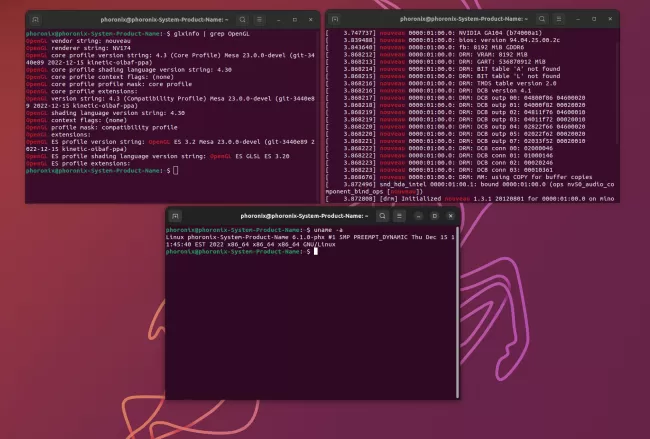Minimize the glxinfo terminal window
Viewport: 650px width, 439px height.
(x=275, y=19)
